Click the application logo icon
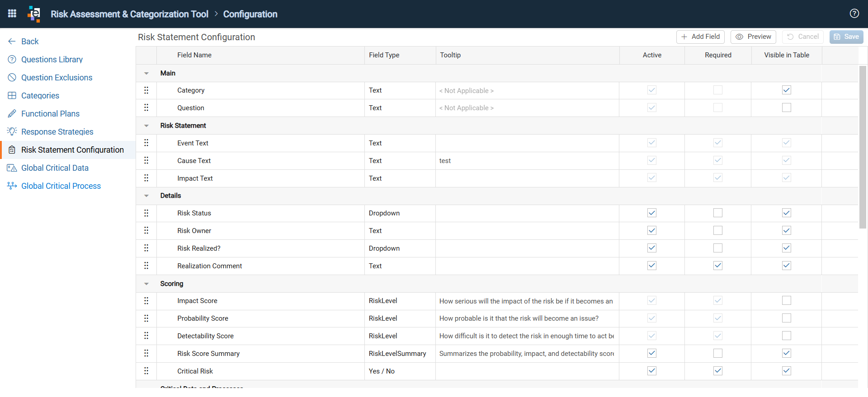Image resolution: width=868 pixels, height=397 pixels. [34, 14]
